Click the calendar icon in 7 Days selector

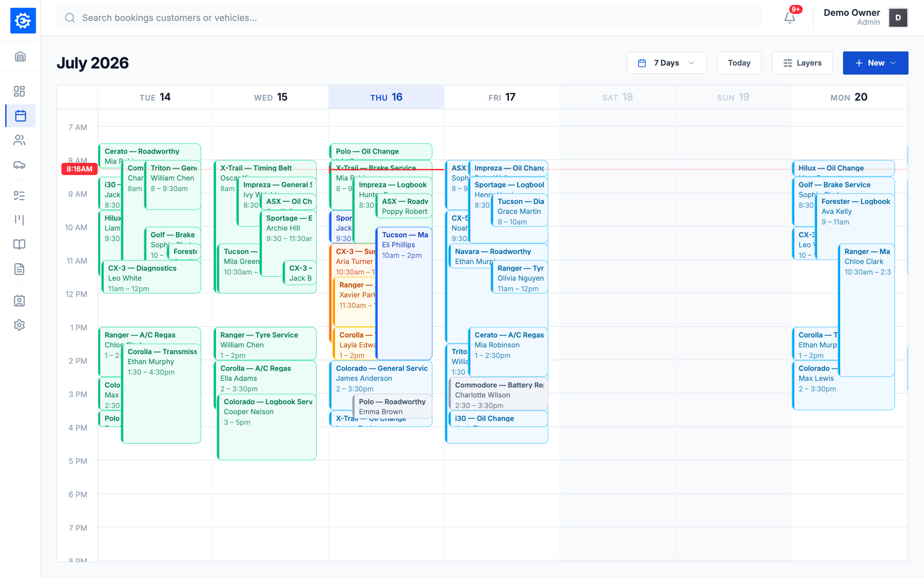[x=642, y=63]
